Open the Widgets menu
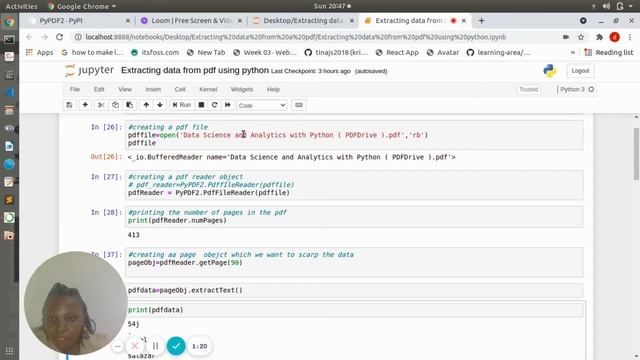 [242, 89]
